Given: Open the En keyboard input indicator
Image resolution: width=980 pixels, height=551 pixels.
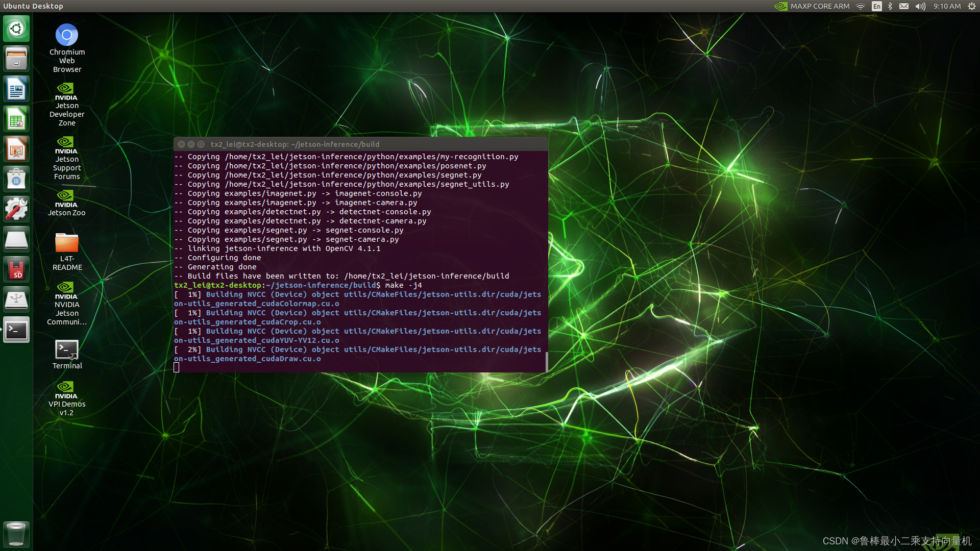Looking at the screenshot, I should pyautogui.click(x=877, y=6).
